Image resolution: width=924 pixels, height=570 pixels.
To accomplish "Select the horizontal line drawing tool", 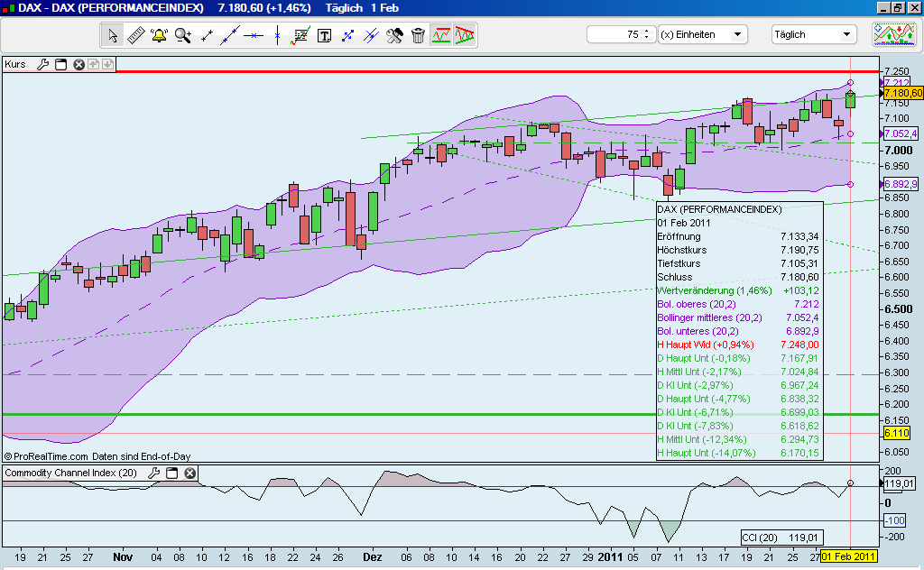I will [x=254, y=35].
